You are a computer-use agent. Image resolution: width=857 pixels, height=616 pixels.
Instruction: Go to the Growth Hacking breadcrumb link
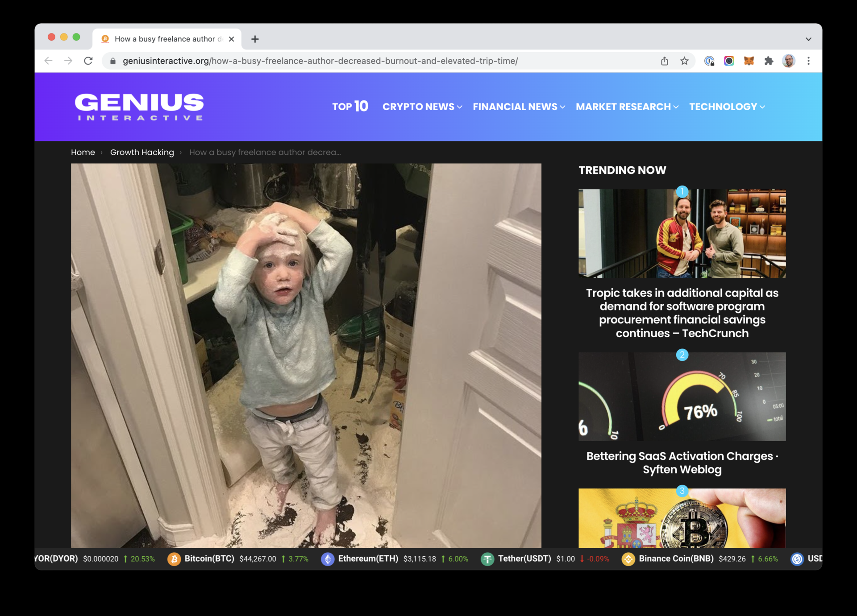pyautogui.click(x=142, y=153)
